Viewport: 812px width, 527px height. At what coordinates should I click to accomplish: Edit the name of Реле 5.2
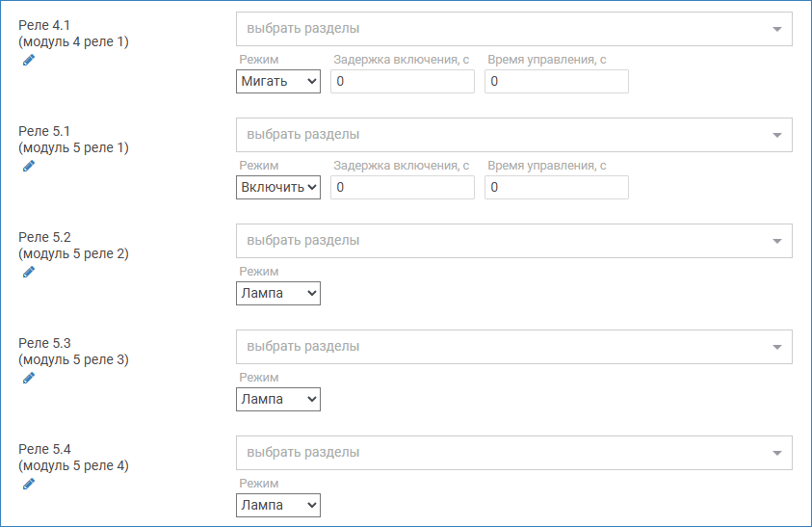pyautogui.click(x=29, y=272)
